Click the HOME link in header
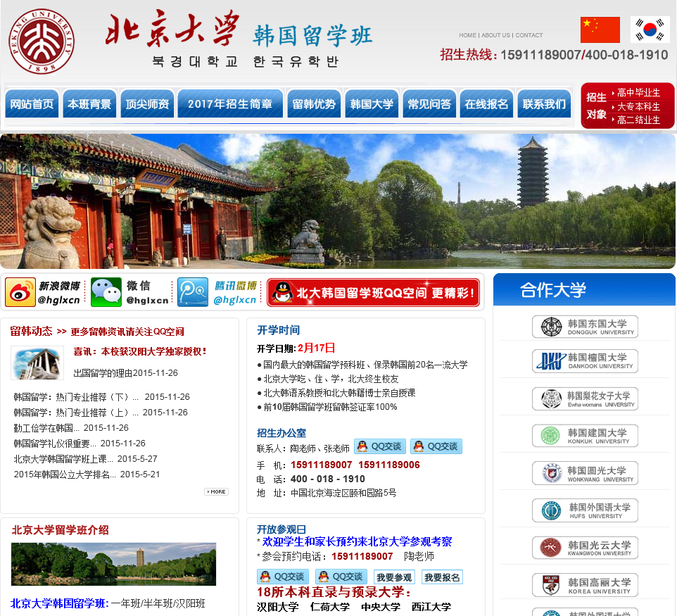Screen dimensions: 677x616 pos(467,35)
